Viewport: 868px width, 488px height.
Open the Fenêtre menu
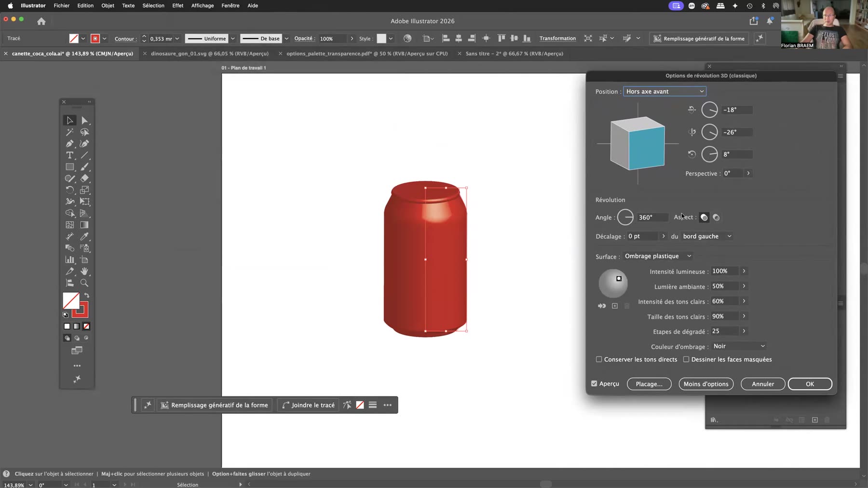pos(231,6)
